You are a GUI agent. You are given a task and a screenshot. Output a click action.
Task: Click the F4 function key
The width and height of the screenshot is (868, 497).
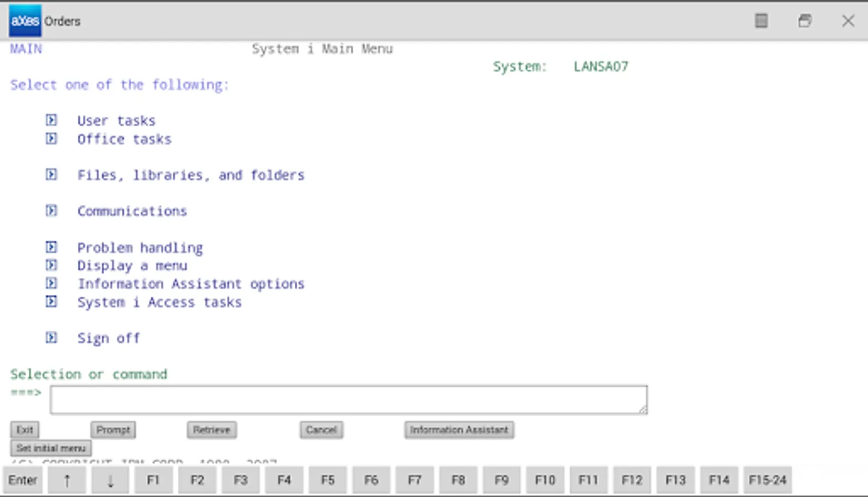click(x=284, y=480)
